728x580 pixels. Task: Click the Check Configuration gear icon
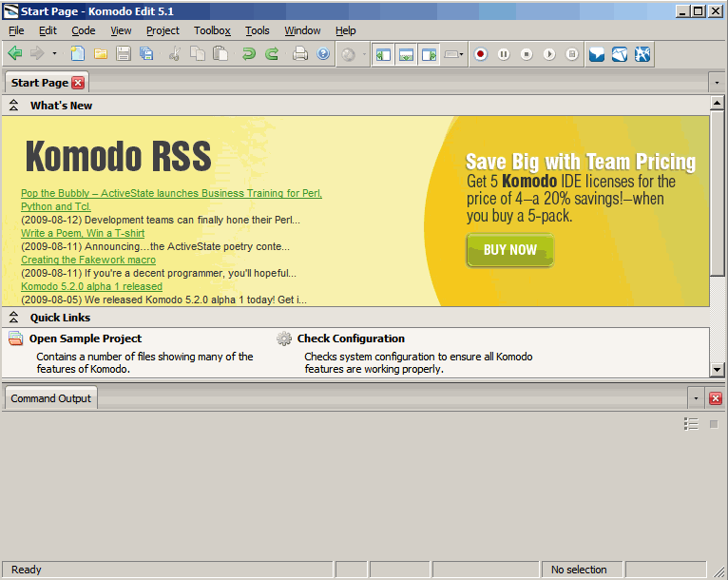click(283, 338)
